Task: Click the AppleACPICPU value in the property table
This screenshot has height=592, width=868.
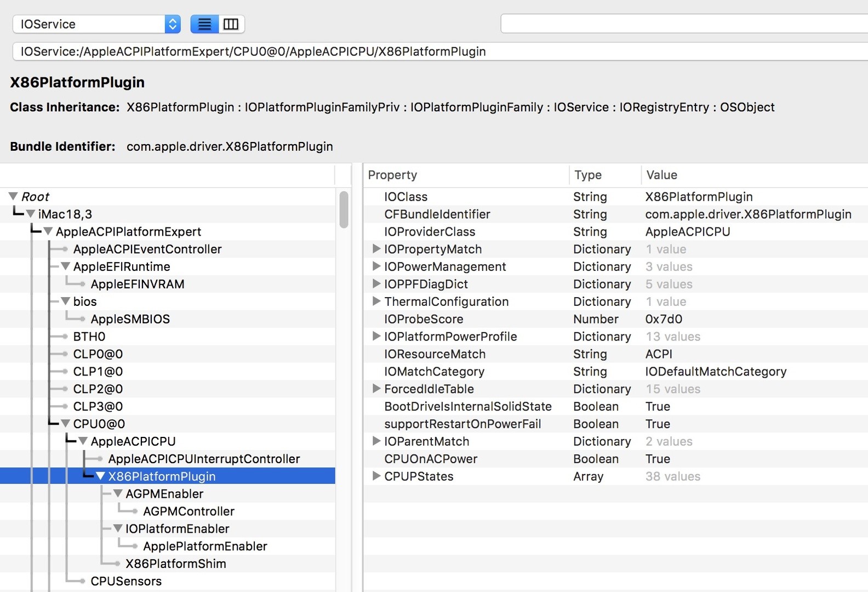Action: tap(688, 232)
